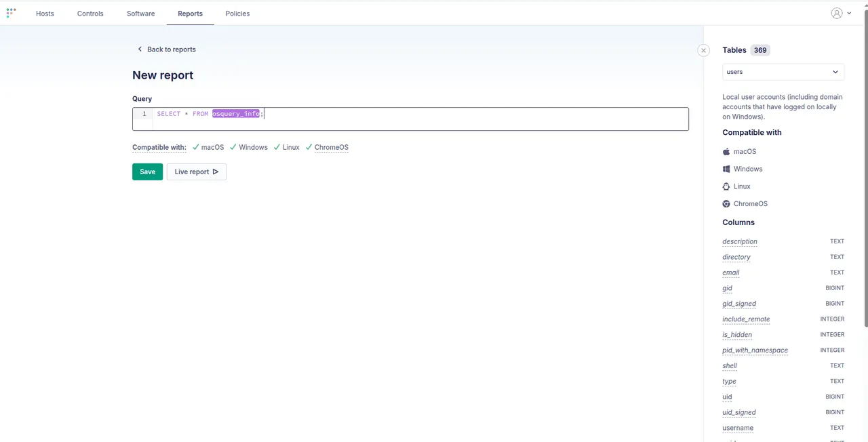This screenshot has height=442, width=868.
Task: Click the ChromeOS compatibility checkmark under the query
Action: (309, 147)
